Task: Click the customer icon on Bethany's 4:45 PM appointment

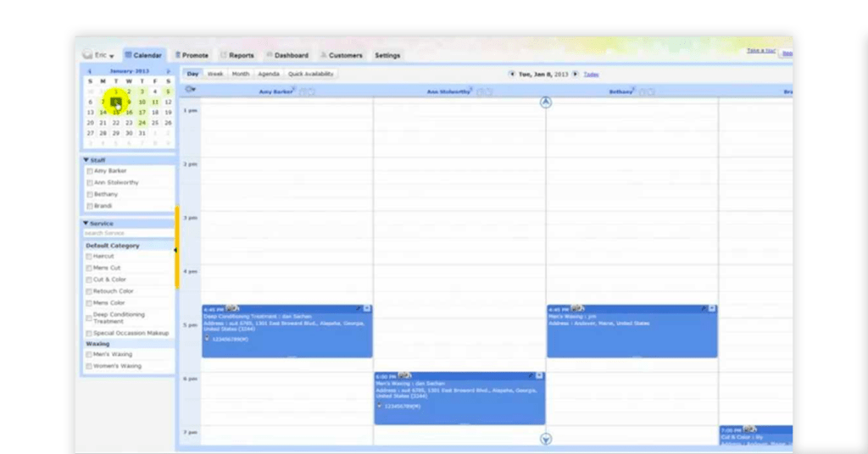Action: [577, 308]
